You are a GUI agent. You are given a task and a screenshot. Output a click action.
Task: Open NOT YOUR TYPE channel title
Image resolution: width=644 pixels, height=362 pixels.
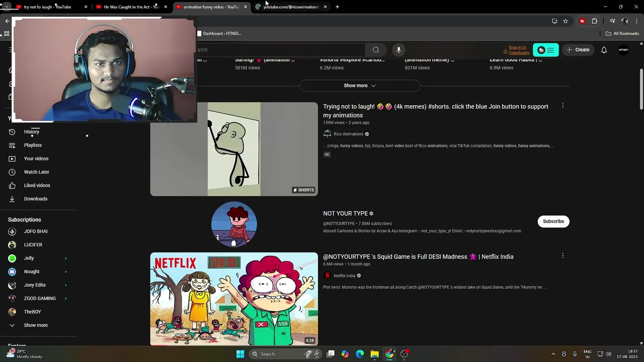click(x=345, y=214)
